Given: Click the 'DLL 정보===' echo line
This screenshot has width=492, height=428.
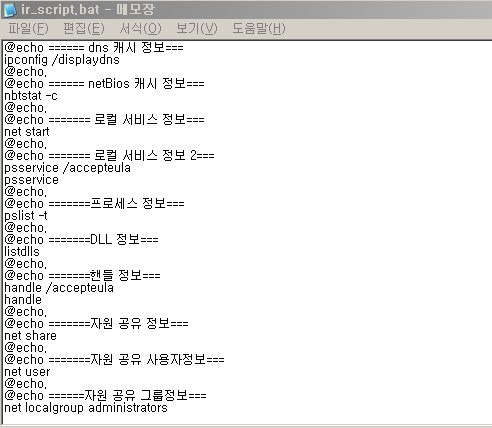Looking at the screenshot, I should click(x=81, y=240).
